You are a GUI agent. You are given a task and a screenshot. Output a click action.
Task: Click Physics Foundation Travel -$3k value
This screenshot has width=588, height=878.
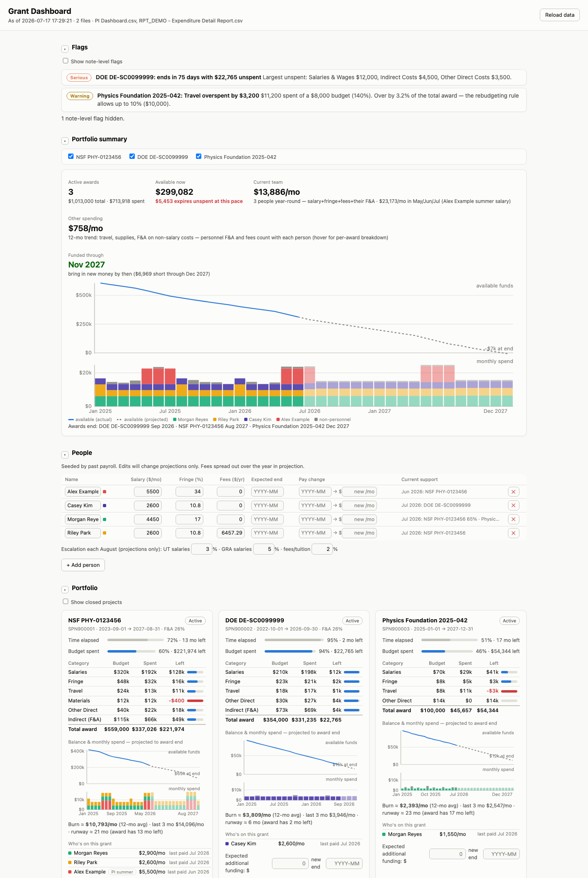point(492,691)
